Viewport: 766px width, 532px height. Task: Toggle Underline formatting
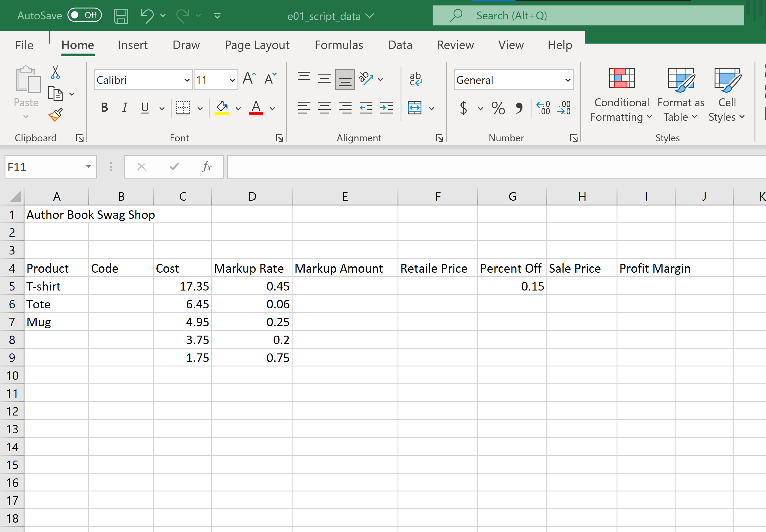pos(145,108)
